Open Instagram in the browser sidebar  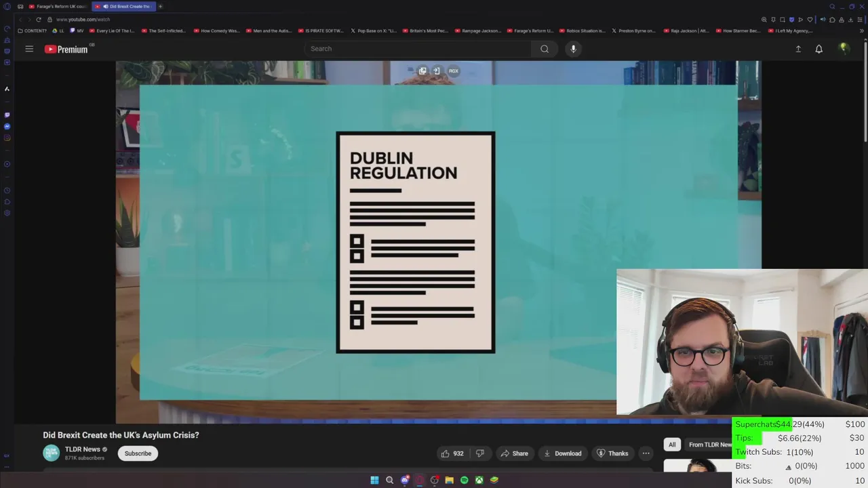(7, 138)
